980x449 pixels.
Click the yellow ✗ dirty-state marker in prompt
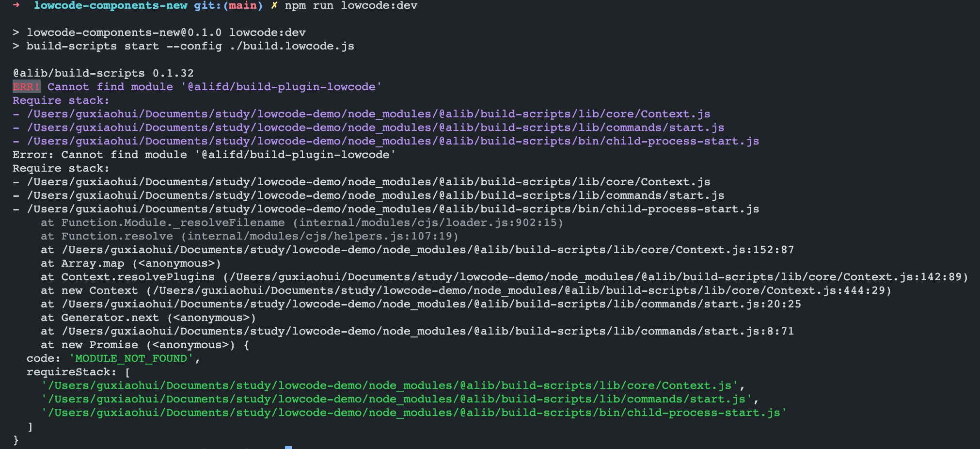tap(274, 6)
